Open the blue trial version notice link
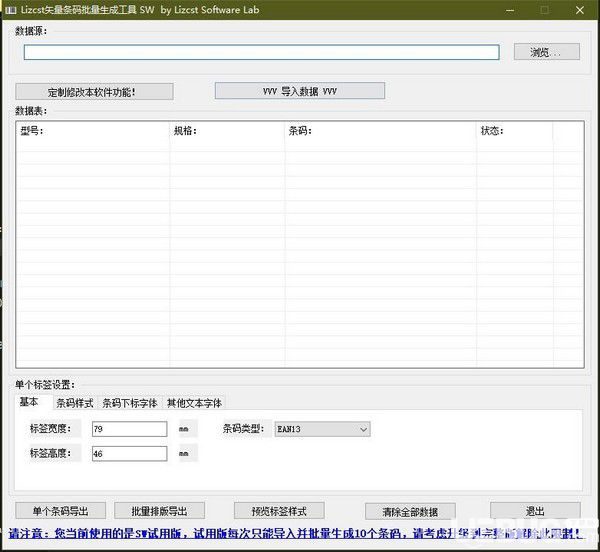 tap(295, 533)
